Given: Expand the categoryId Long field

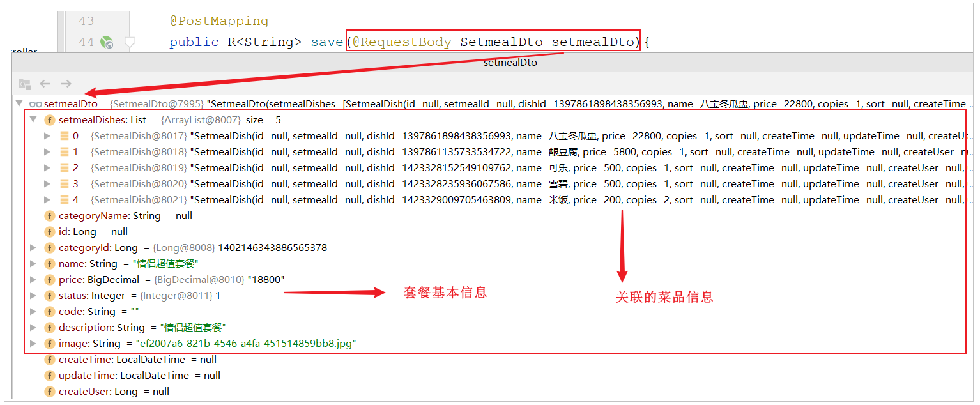Looking at the screenshot, I should coord(34,248).
